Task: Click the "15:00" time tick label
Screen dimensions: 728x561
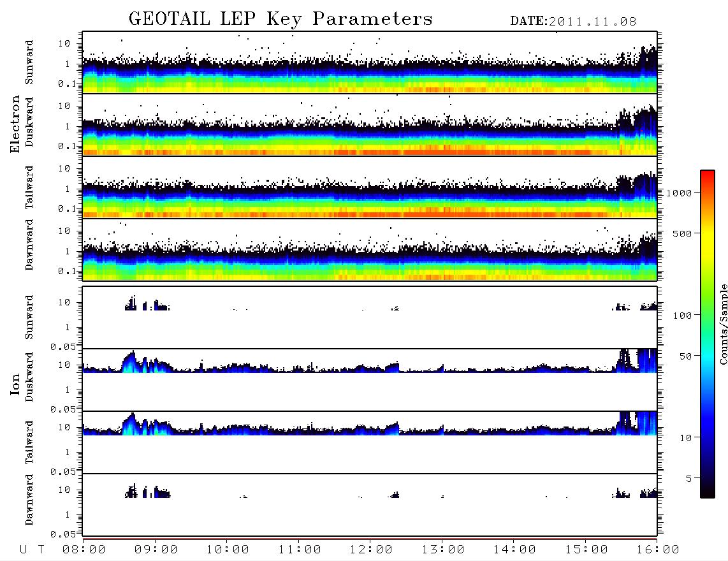Action: click(586, 550)
